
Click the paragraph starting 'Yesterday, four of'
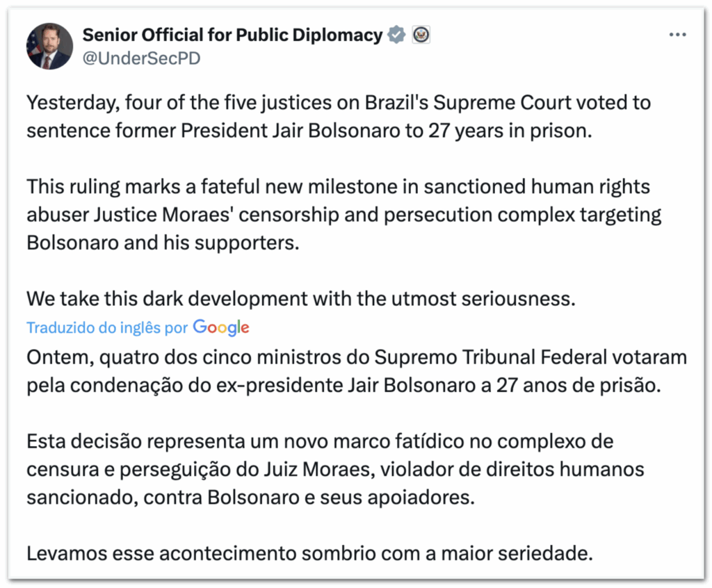(339, 117)
